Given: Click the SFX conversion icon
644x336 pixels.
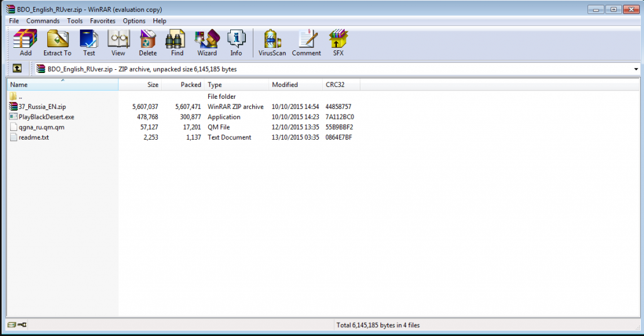Looking at the screenshot, I should click(338, 39).
